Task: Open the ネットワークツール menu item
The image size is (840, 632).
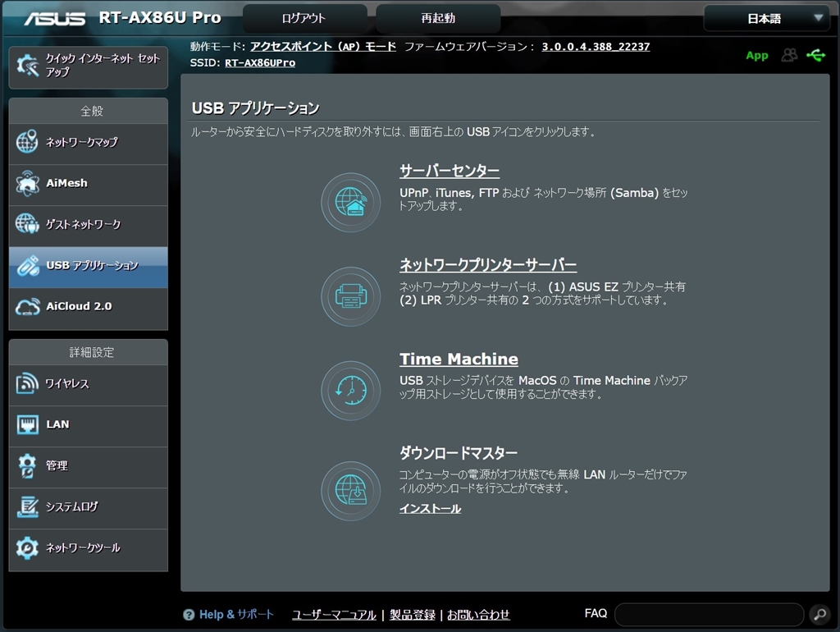Action: [89, 548]
